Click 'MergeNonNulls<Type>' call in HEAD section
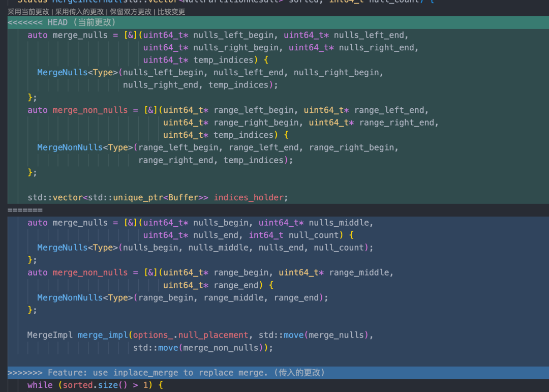549x392 pixels. [x=85, y=147]
